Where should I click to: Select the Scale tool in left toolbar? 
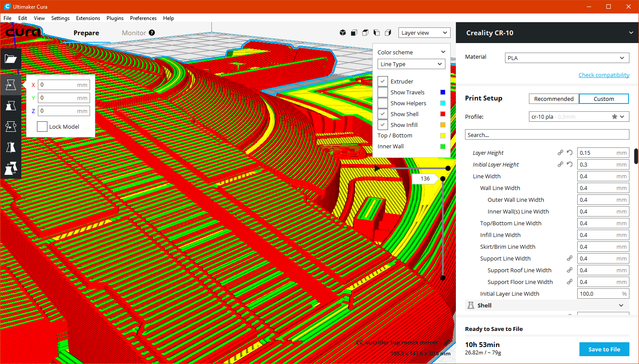10,106
